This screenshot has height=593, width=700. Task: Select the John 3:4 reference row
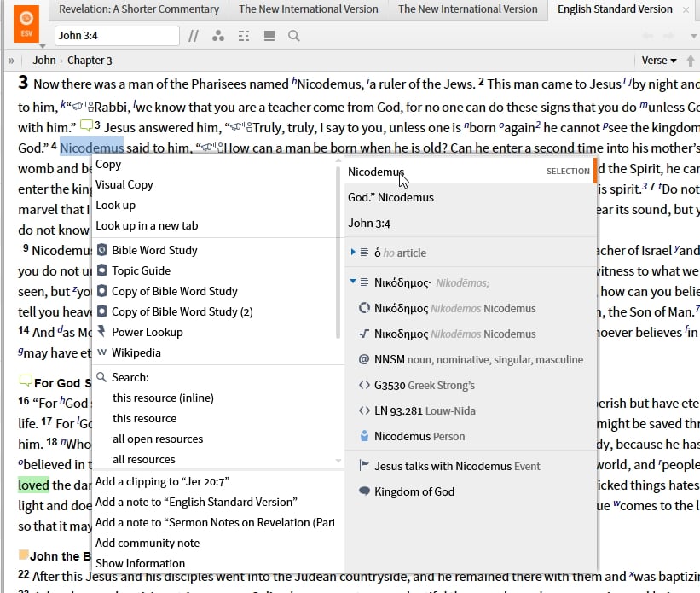(x=471, y=224)
